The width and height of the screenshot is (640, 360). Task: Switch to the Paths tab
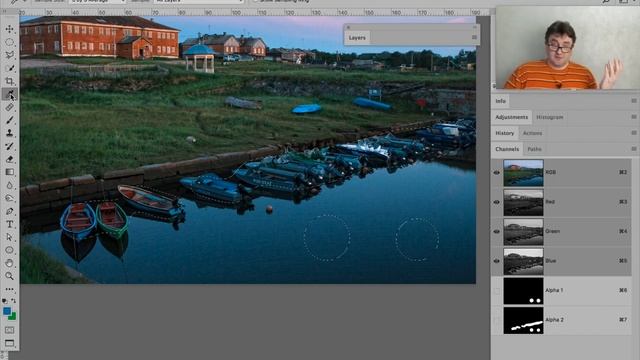534,149
